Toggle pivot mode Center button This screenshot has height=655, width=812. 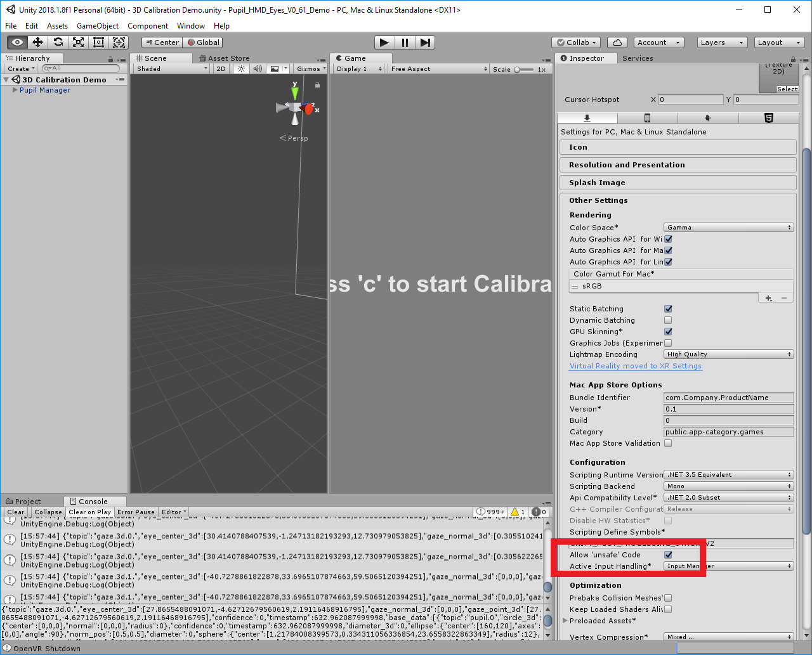[x=162, y=42]
